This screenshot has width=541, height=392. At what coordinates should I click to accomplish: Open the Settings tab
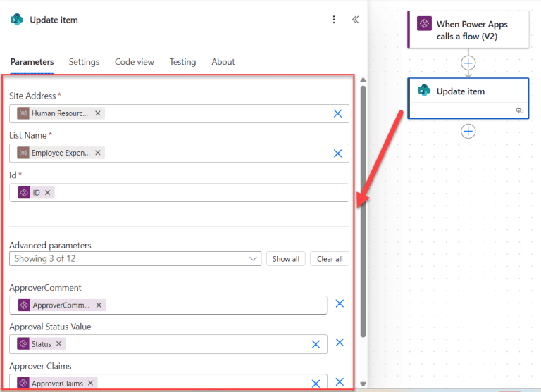(x=84, y=62)
